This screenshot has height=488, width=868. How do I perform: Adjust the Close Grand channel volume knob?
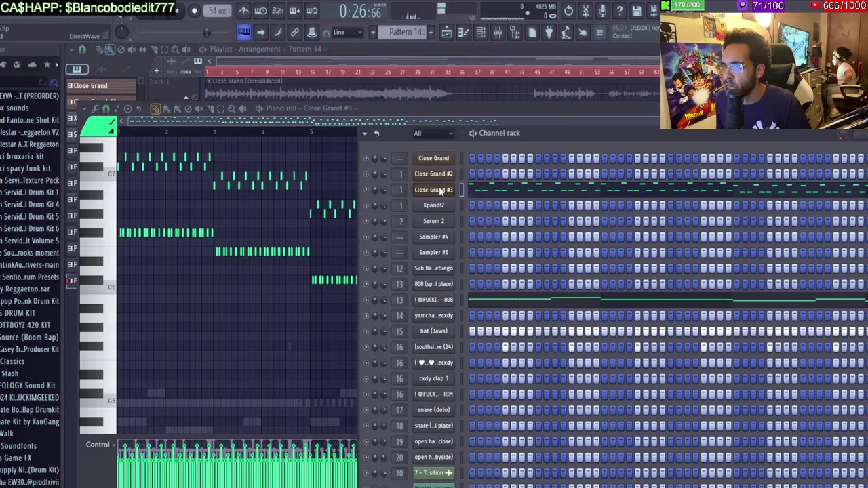(384, 159)
